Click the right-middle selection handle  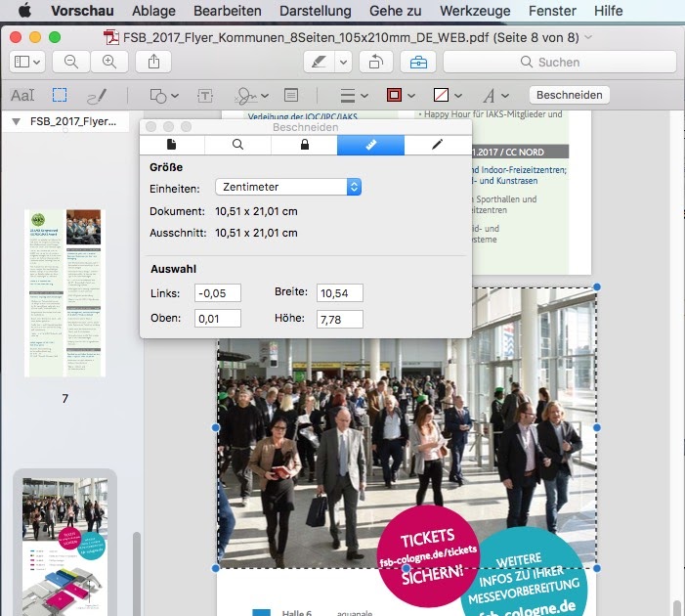pyautogui.click(x=597, y=427)
